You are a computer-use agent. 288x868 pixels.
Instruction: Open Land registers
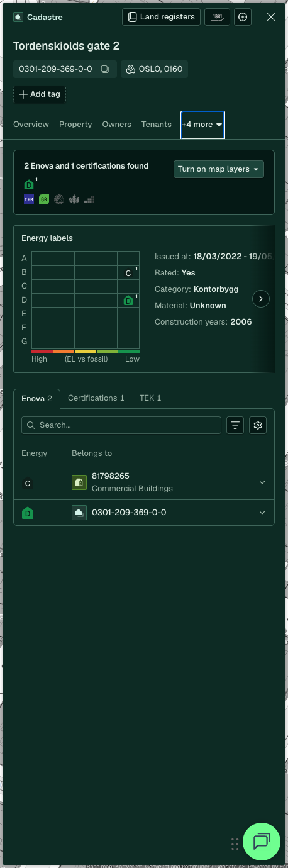[x=161, y=17]
